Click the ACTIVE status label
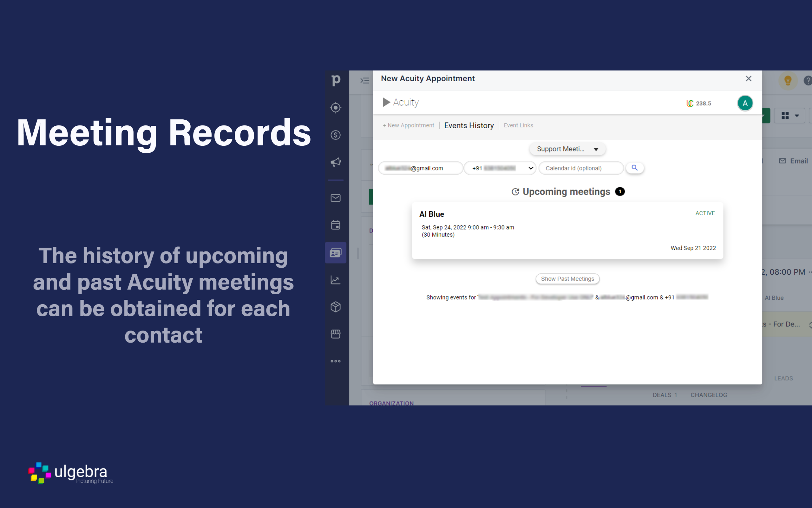This screenshot has height=508, width=812. click(705, 213)
